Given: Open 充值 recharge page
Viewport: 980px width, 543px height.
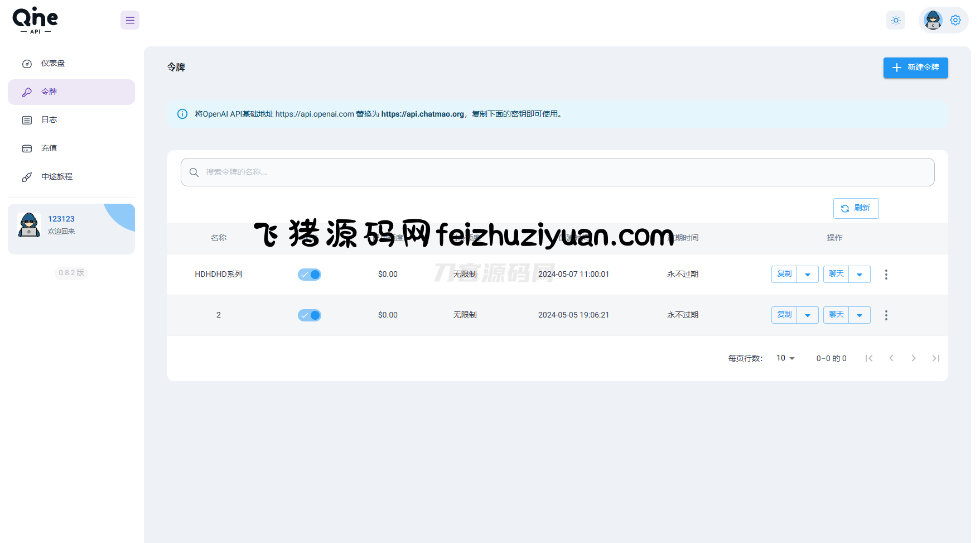Looking at the screenshot, I should point(49,148).
